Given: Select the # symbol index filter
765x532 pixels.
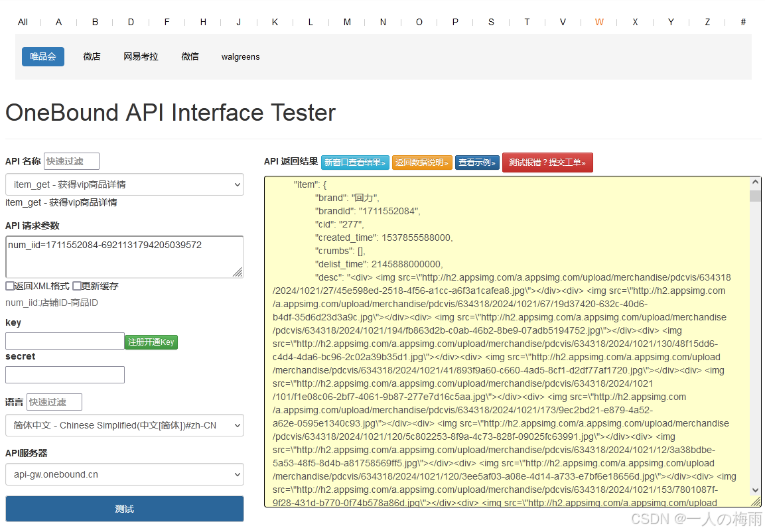Looking at the screenshot, I should [x=743, y=22].
